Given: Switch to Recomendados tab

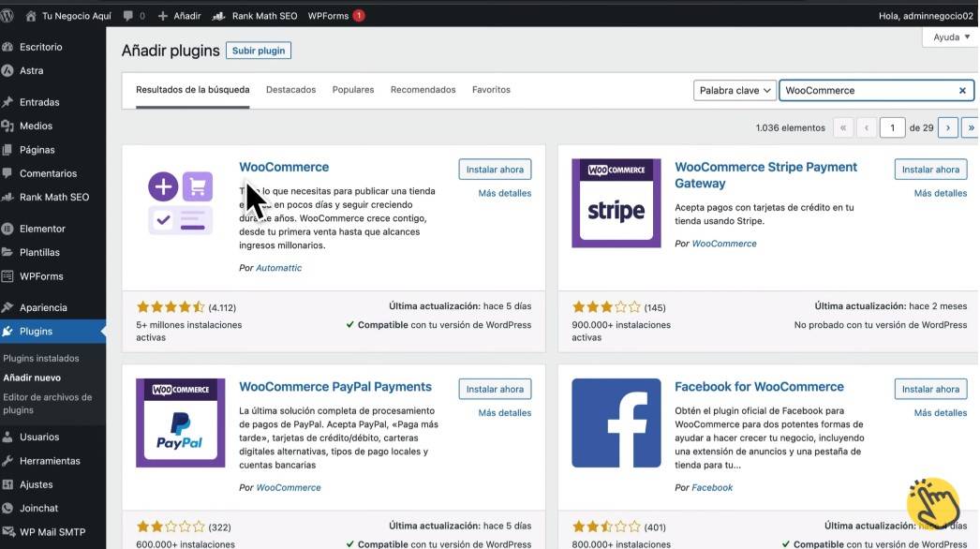Looking at the screenshot, I should [423, 89].
